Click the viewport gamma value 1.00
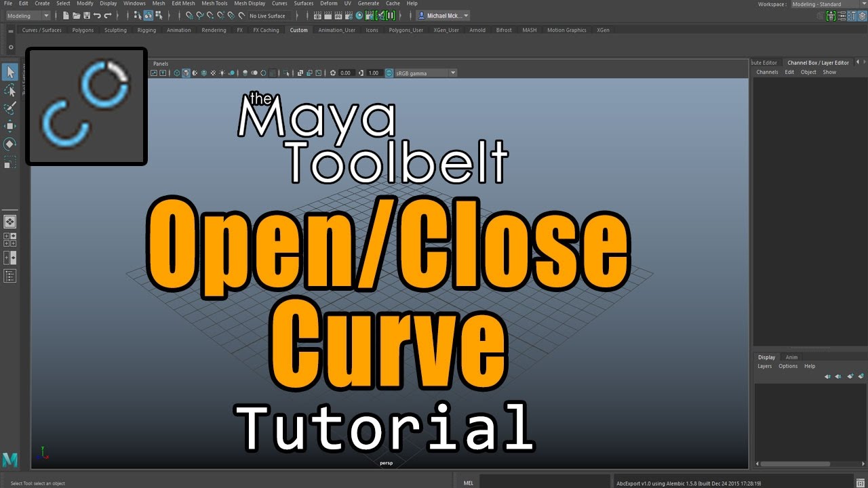The image size is (868, 488). pyautogui.click(x=374, y=73)
